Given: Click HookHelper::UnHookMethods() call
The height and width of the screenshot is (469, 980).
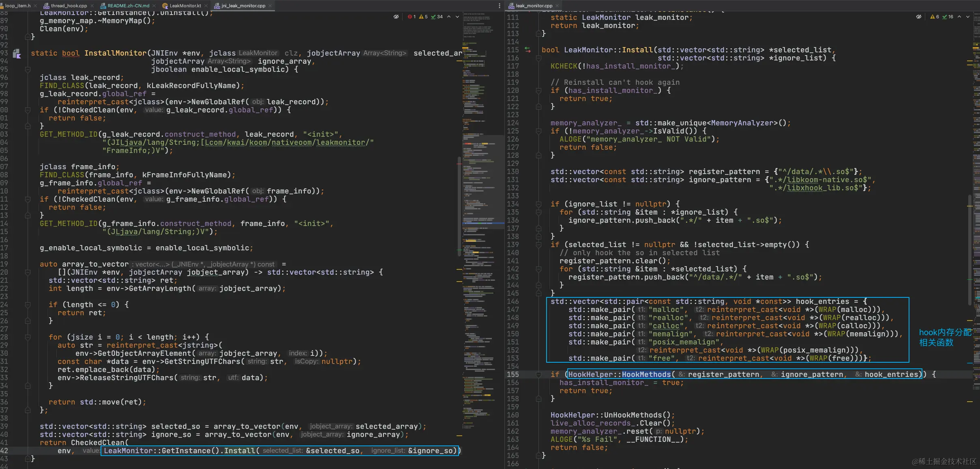Looking at the screenshot, I should pos(612,415).
